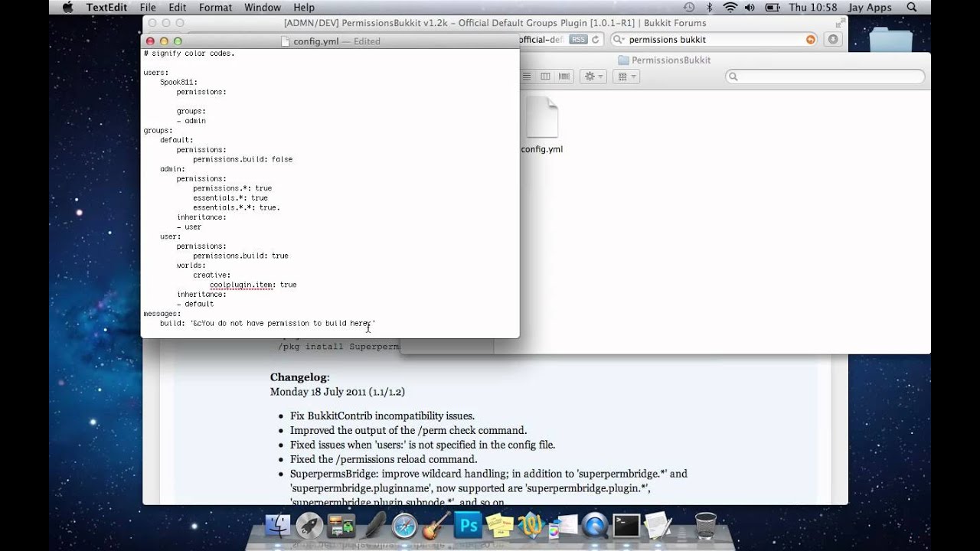
Task: Open the Window menu
Action: [263, 8]
